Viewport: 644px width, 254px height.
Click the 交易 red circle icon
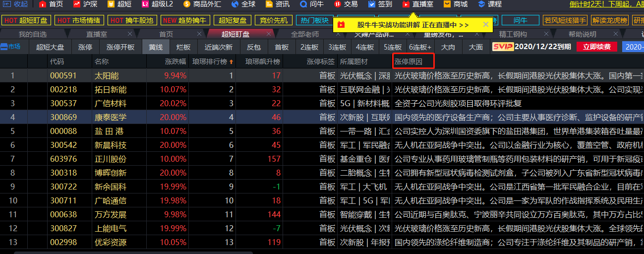point(337,4)
